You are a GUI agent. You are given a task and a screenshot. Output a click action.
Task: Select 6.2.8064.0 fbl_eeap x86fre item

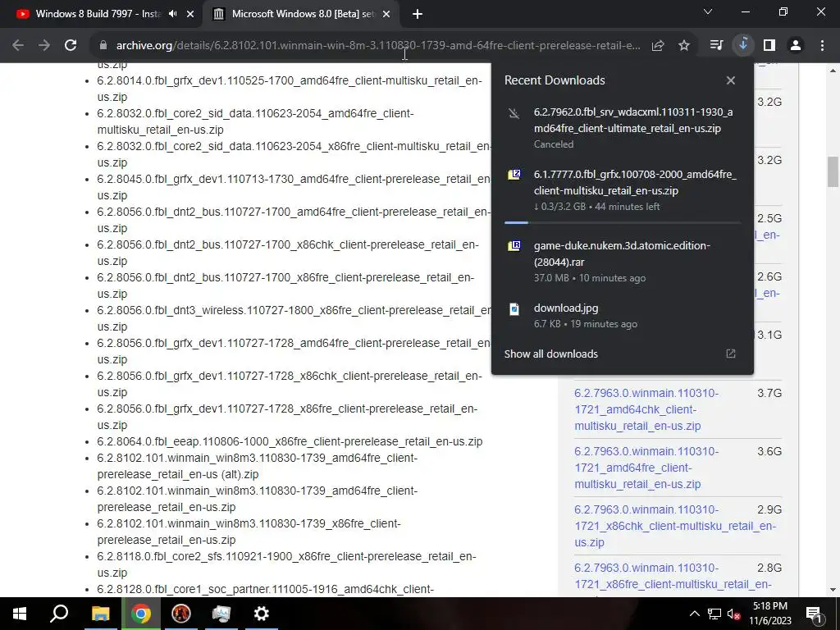pos(290,441)
